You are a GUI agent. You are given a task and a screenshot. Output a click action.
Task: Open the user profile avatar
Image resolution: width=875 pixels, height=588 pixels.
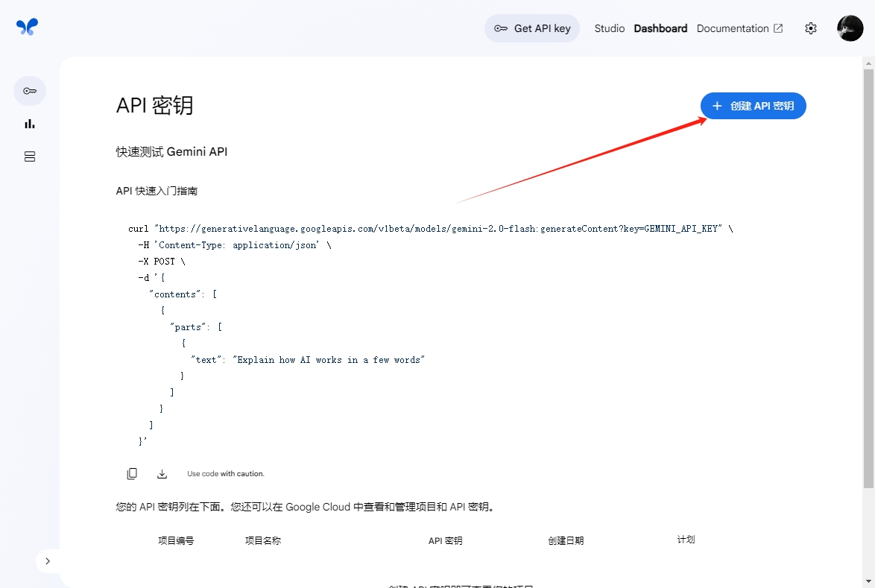click(850, 28)
